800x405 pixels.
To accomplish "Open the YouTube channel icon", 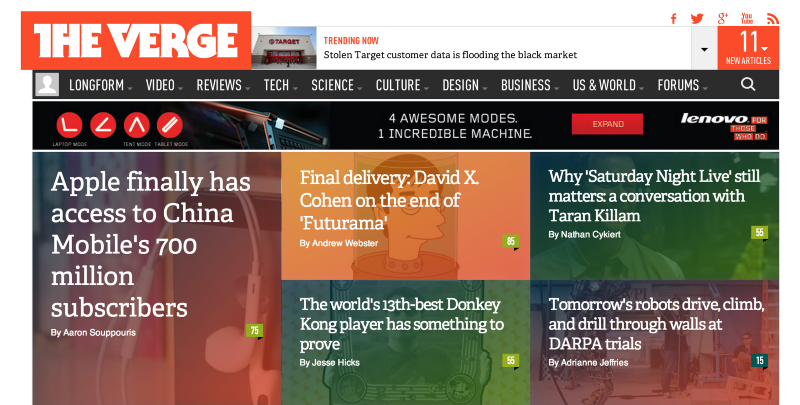I will tap(747, 18).
